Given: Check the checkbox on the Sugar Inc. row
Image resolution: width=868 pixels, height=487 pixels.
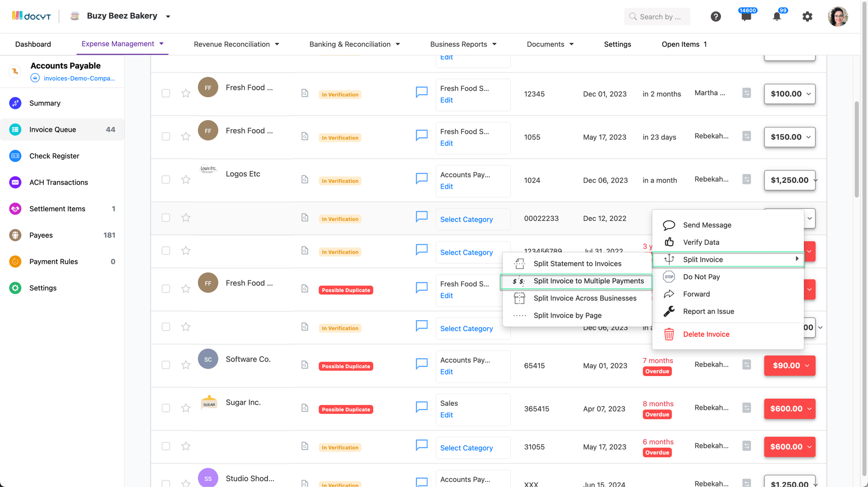Looking at the screenshot, I should pos(166,408).
